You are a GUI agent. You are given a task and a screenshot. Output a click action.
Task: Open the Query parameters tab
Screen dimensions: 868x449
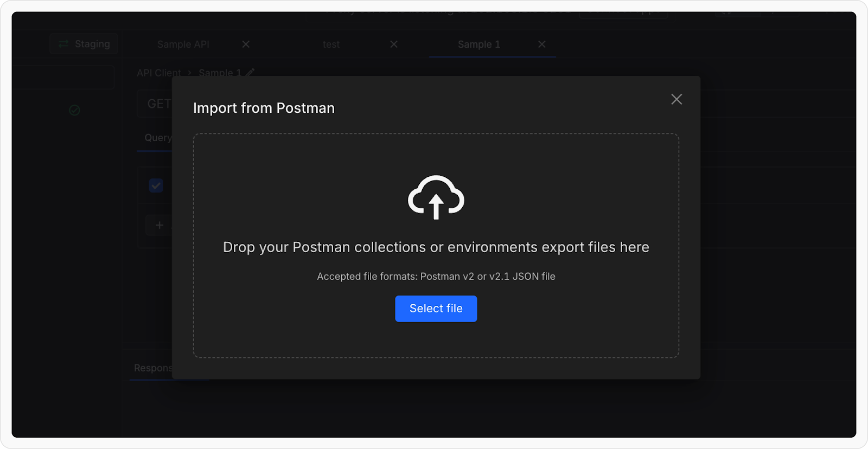157,138
